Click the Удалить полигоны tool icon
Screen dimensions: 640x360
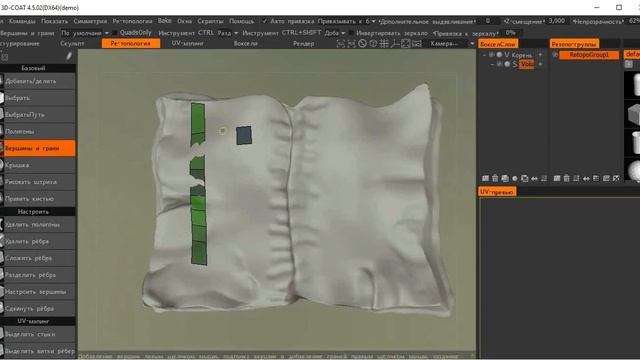coord(2,224)
